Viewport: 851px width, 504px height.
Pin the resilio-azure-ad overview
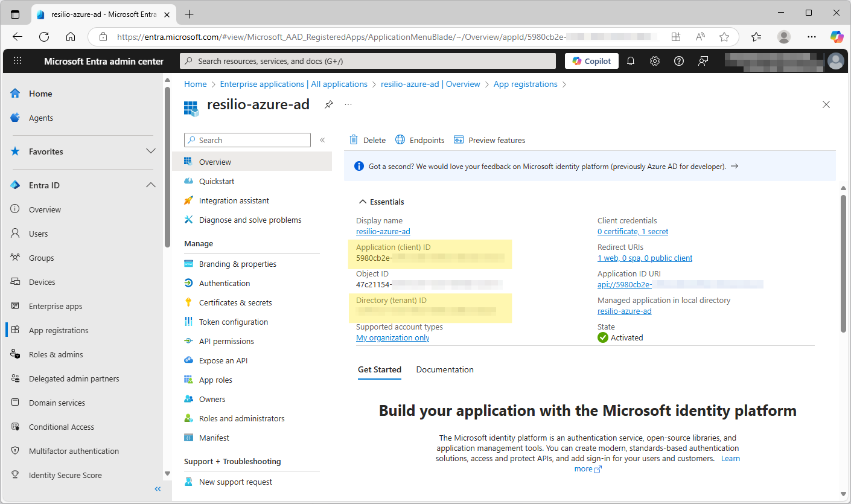coord(328,104)
